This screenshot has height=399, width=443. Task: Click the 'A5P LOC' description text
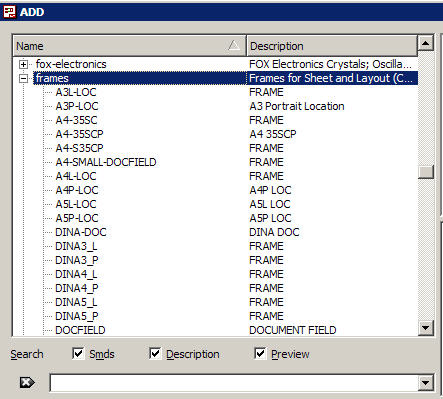point(270,218)
